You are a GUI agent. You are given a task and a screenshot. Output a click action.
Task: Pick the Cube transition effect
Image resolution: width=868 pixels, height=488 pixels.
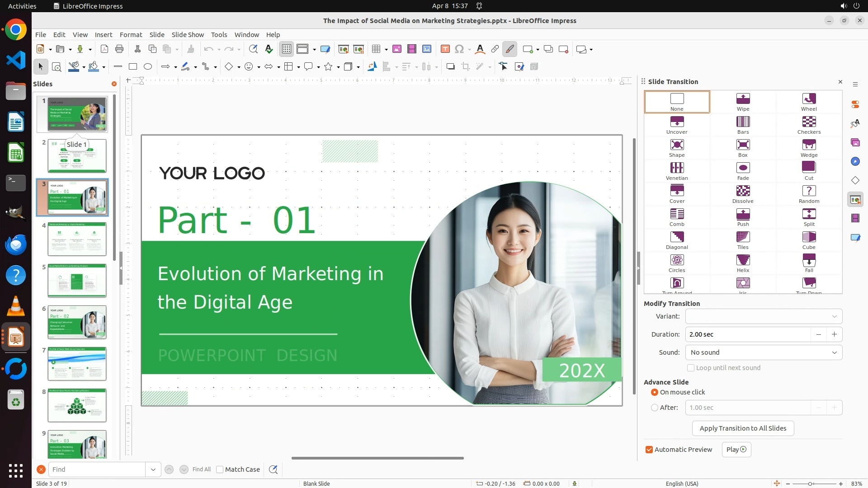pyautogui.click(x=809, y=237)
